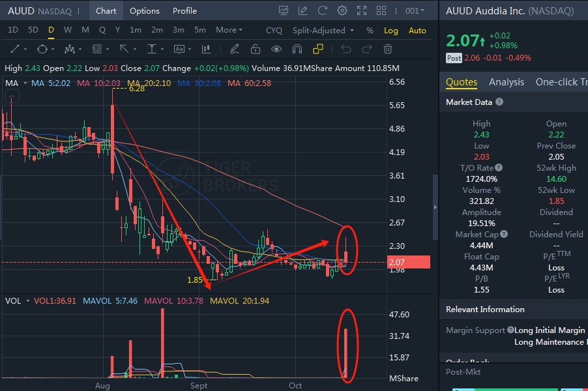Toggle the Auto scale option
This screenshot has width=588, height=391.
pyautogui.click(x=417, y=31)
